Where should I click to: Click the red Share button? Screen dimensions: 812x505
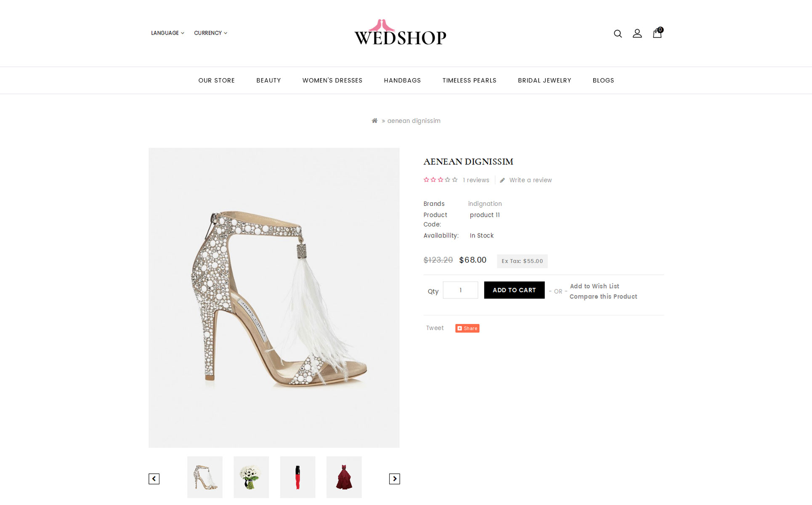point(467,328)
